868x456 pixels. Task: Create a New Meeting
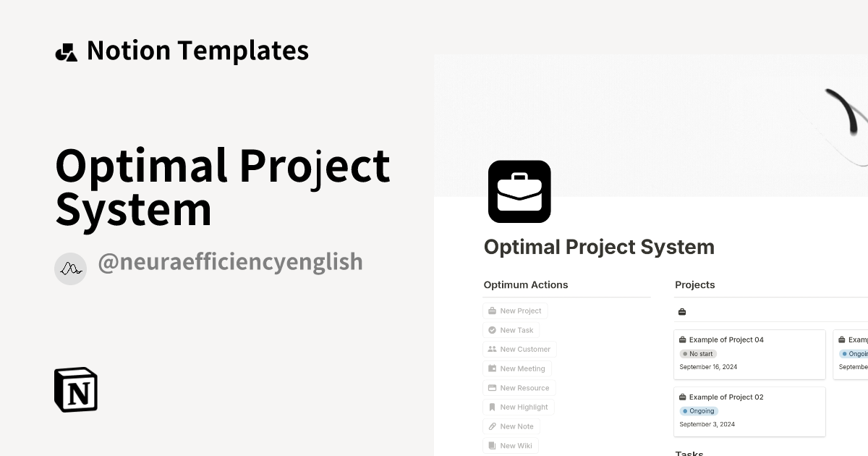(x=516, y=368)
